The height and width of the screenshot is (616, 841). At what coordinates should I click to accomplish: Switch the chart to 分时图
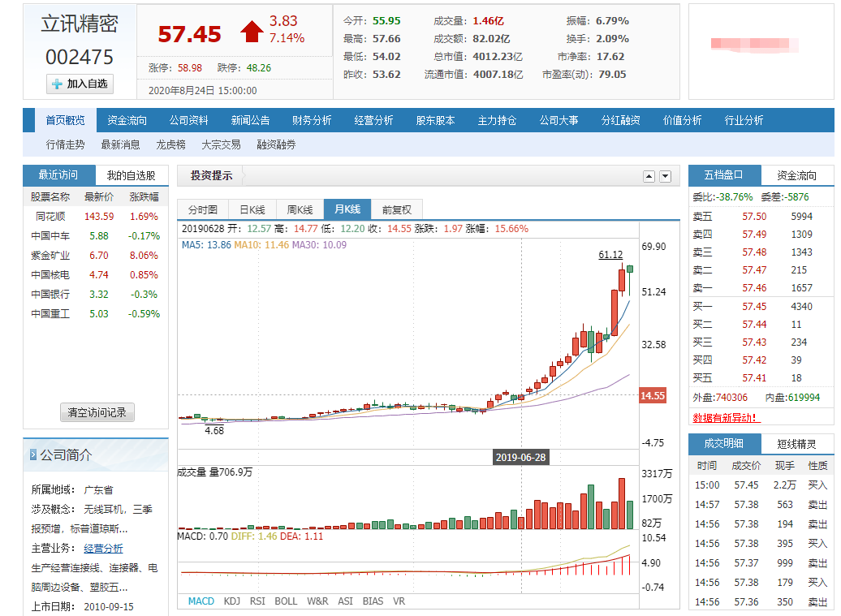[203, 209]
